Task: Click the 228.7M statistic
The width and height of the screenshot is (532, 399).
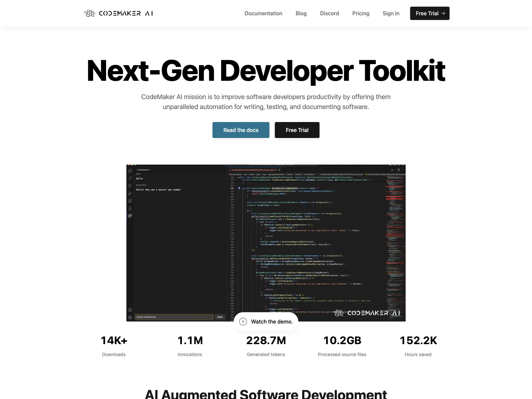Action: (x=266, y=340)
